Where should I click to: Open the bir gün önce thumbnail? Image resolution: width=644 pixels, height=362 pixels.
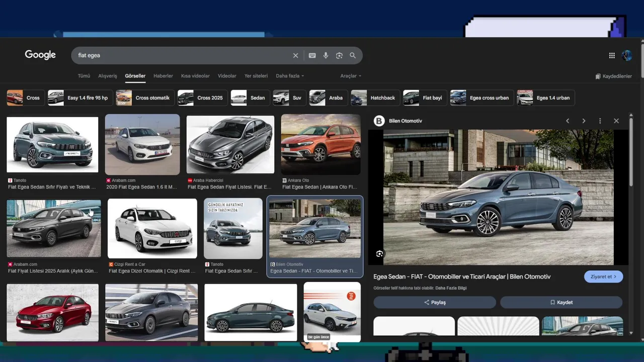tap(332, 312)
